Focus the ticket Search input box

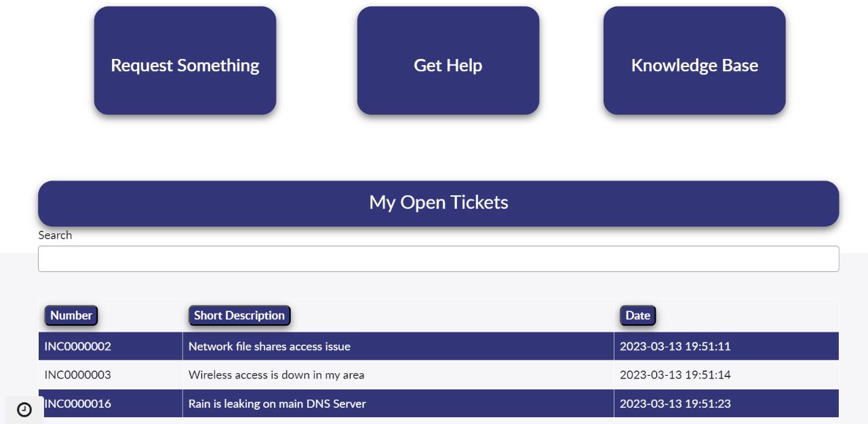coord(438,259)
